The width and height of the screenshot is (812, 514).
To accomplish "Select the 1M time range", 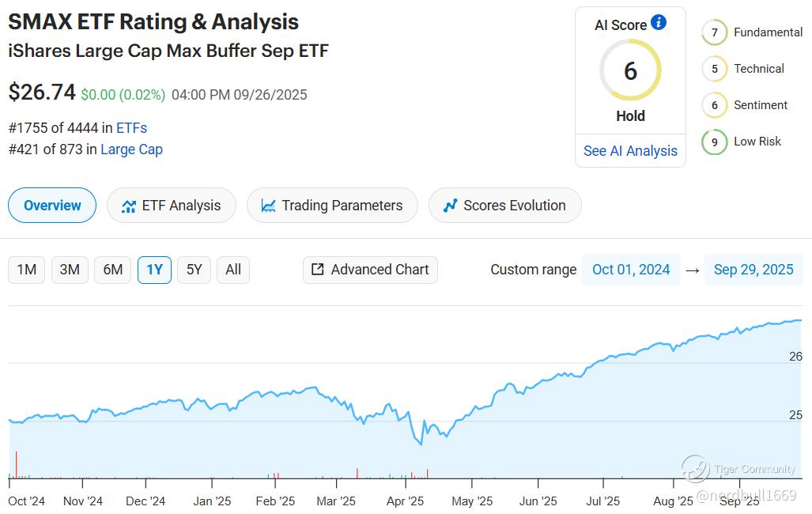I will [x=27, y=270].
